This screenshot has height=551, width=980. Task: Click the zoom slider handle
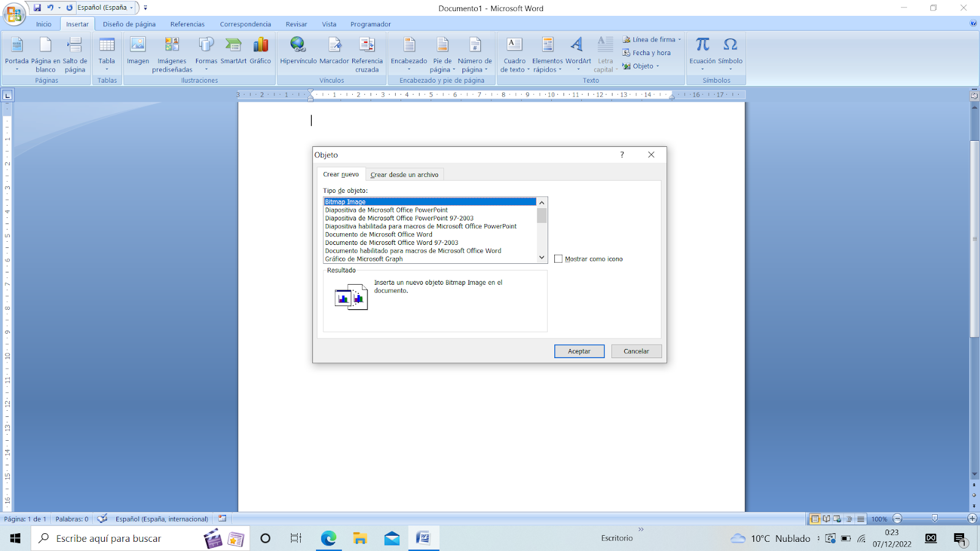[935, 519]
